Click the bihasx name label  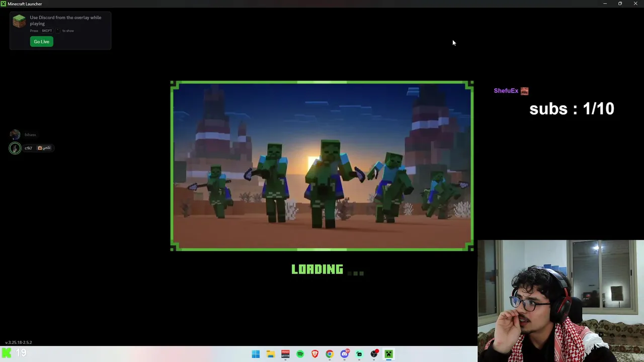(30, 135)
